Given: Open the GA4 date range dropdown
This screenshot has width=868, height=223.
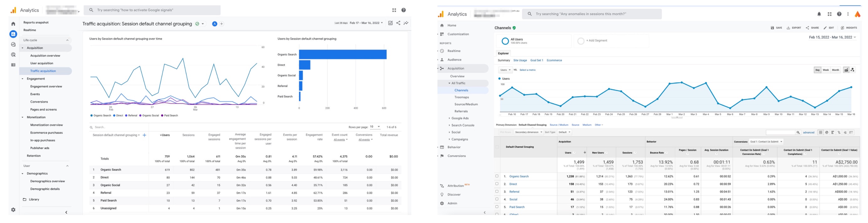Looking at the screenshot, I should point(366,23).
